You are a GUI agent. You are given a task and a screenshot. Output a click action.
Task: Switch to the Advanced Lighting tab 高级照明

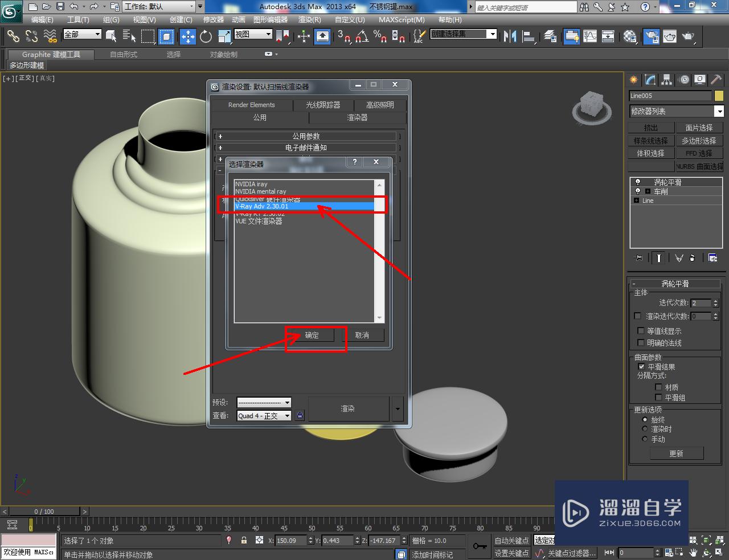[380, 105]
